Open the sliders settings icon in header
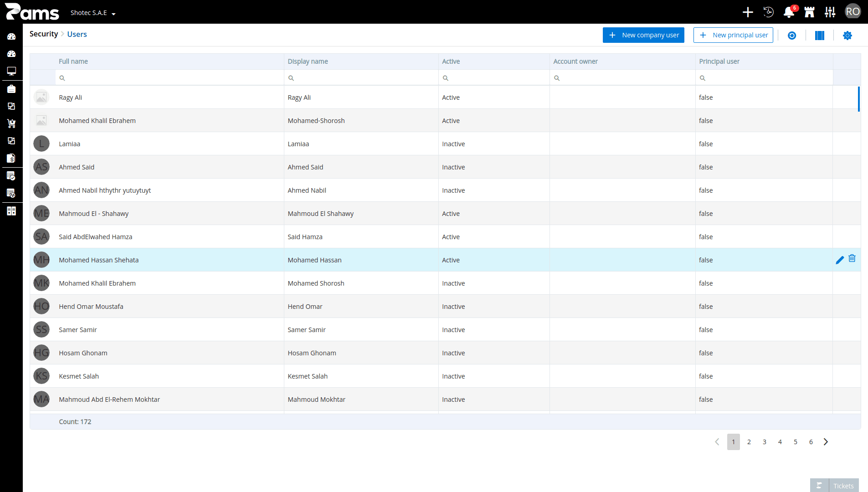 [x=830, y=12]
